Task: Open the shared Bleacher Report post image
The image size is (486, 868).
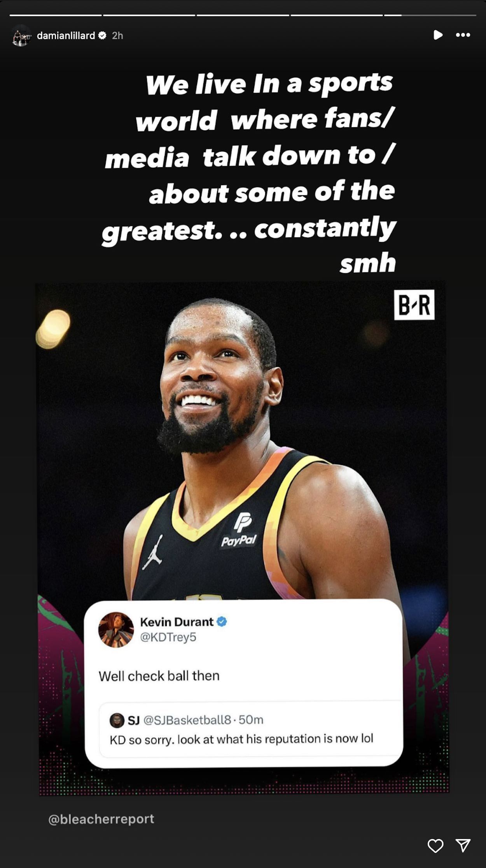Action: click(x=243, y=538)
